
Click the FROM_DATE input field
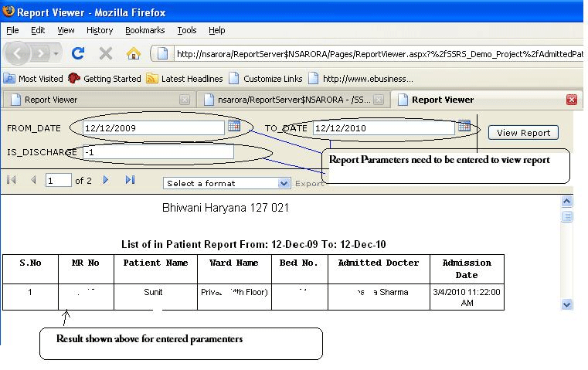(153, 128)
